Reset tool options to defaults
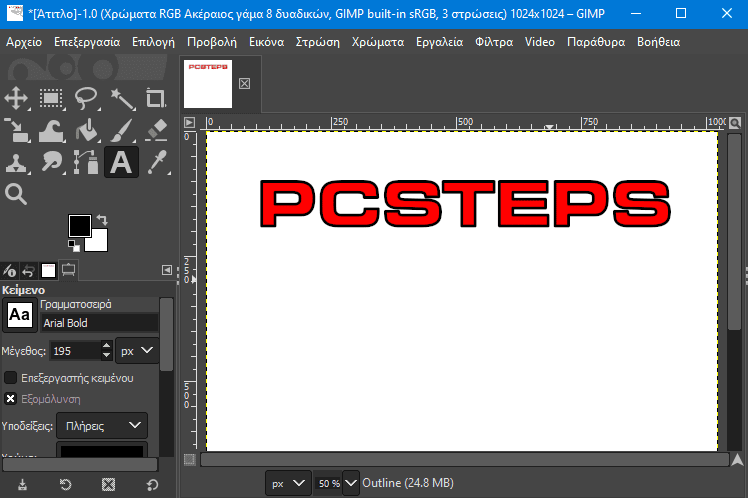 pyautogui.click(x=152, y=485)
